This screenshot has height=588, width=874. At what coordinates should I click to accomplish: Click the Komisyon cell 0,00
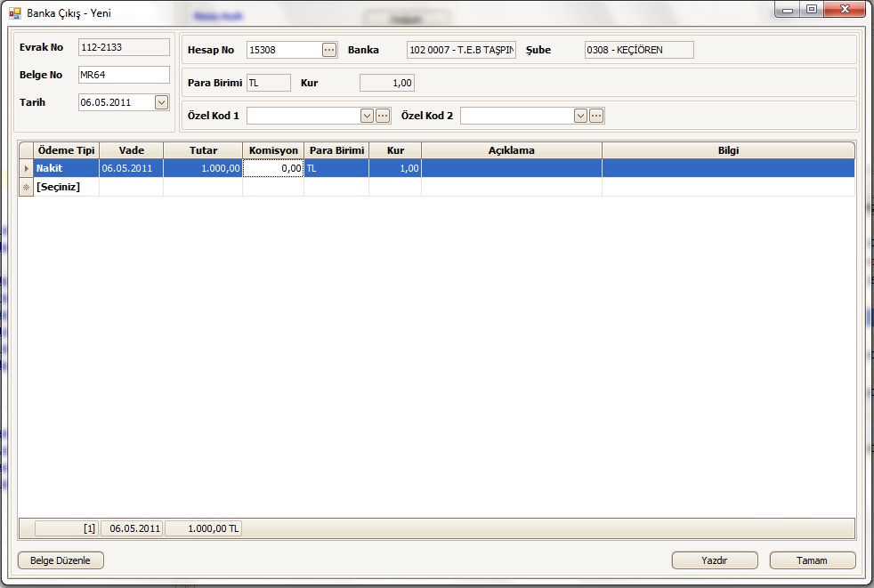tap(273, 168)
